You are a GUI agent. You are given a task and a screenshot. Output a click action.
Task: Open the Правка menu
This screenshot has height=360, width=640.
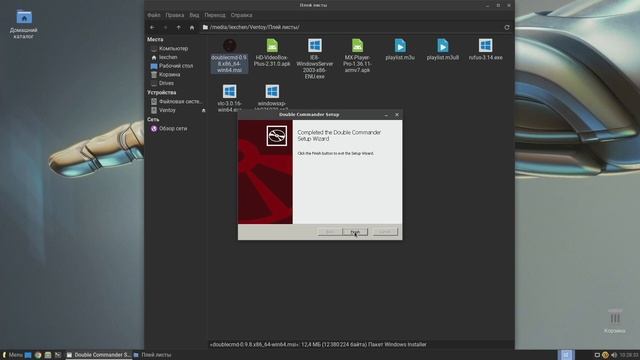tap(175, 15)
